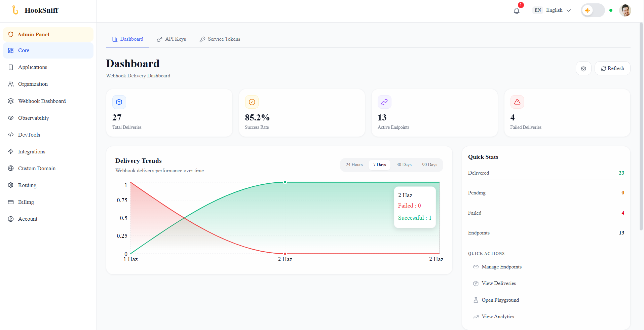Click the View Deliveries cube icon
This screenshot has height=330, width=644.
[476, 284]
